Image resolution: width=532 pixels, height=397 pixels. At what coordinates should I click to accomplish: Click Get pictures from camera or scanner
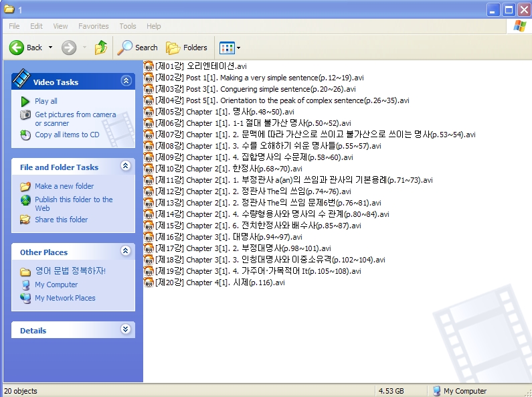76,118
